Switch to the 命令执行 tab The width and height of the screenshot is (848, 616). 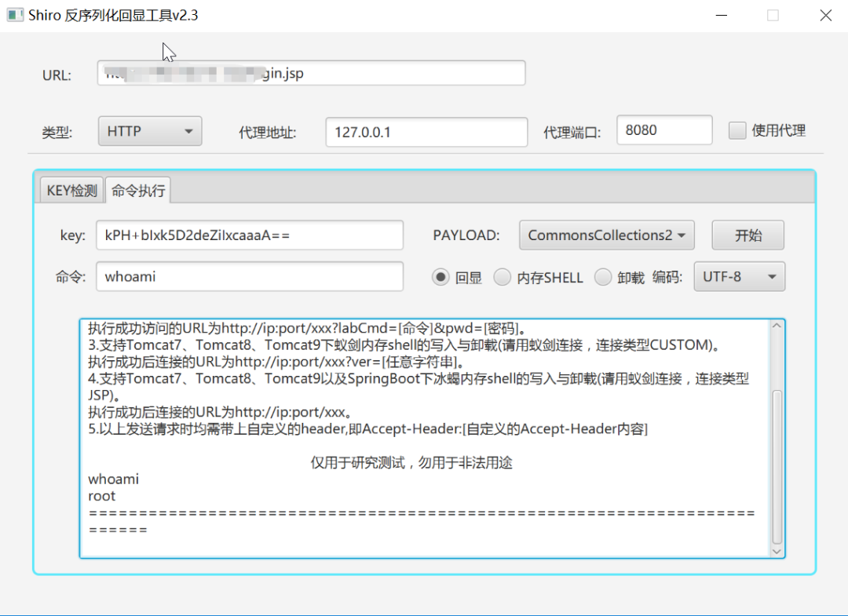[138, 189]
